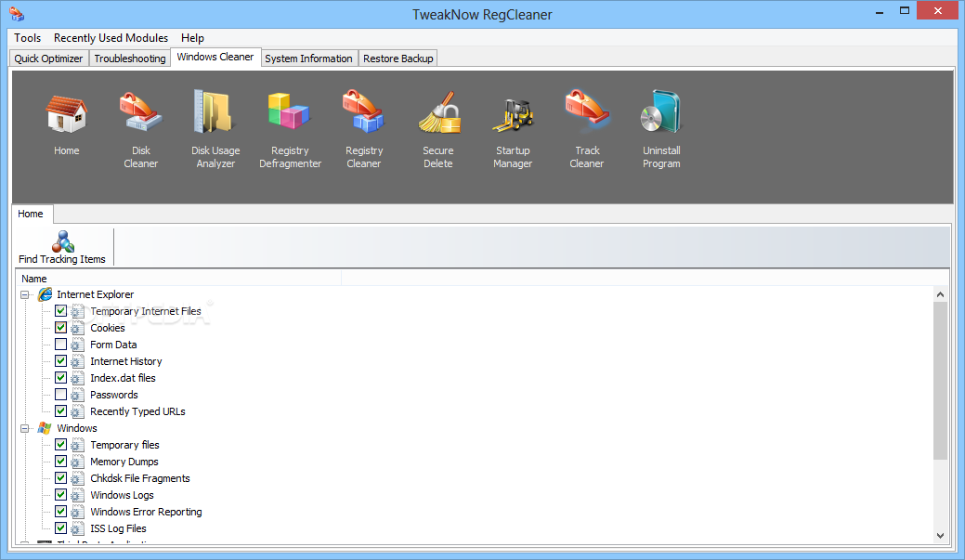Select 'Chkdsk File Fragments' row text
Image resolution: width=965 pixels, height=560 pixels.
click(x=140, y=478)
